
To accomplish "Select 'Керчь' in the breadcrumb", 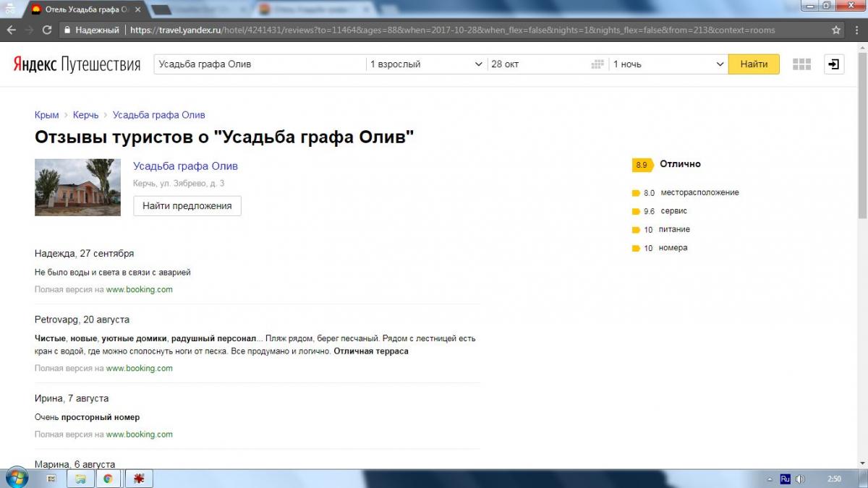I will tap(85, 115).
